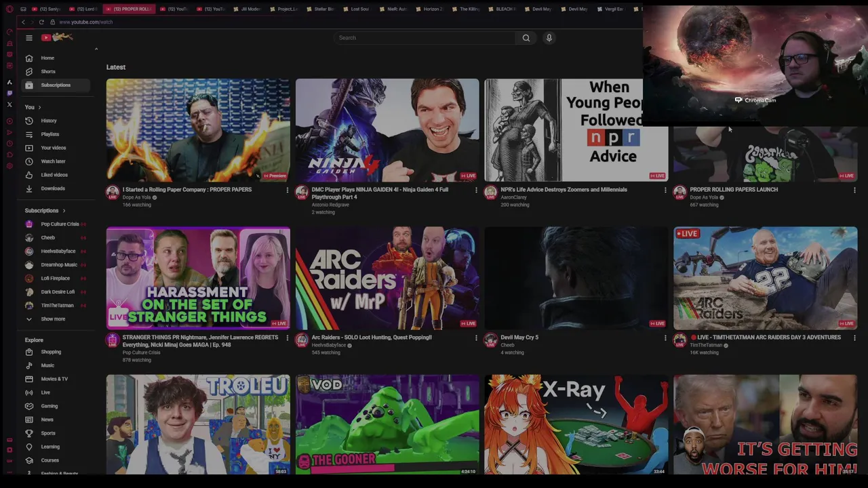Expand the Subscriptions section header
Screen dimensions: 868x488
[x=45, y=211]
